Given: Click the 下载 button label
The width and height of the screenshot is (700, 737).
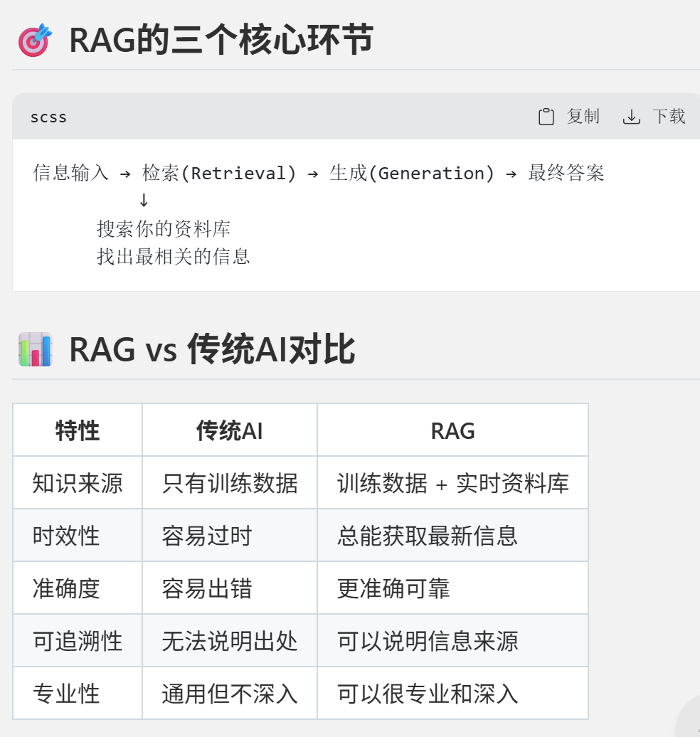Looking at the screenshot, I should click(x=669, y=116).
